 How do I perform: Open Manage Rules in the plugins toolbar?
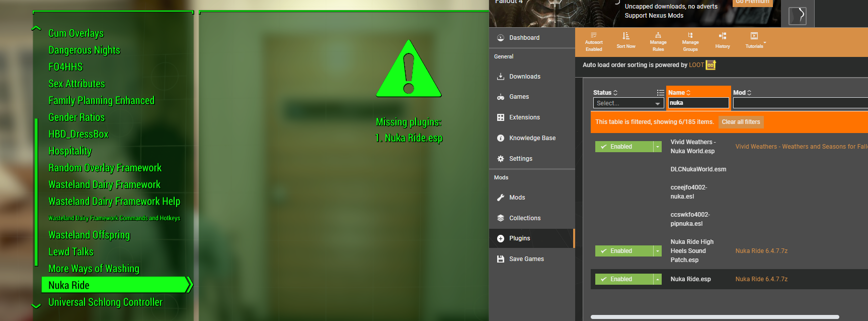click(658, 42)
